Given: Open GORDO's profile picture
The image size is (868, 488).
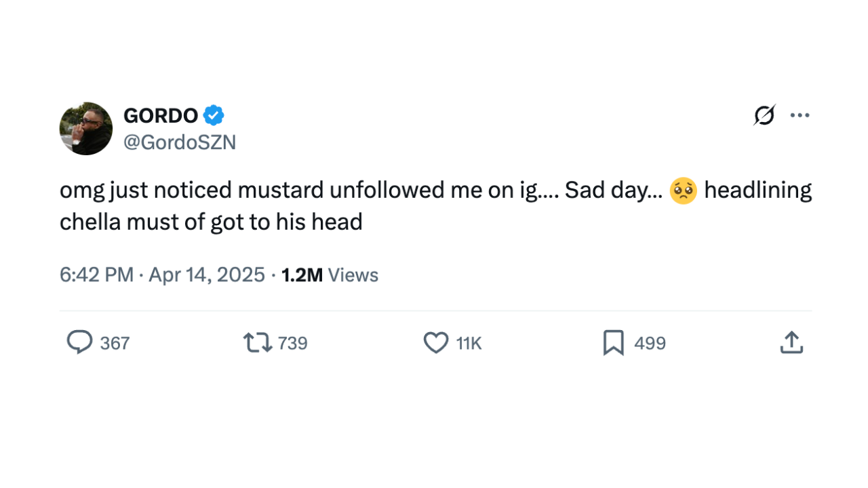Looking at the screenshot, I should point(86,129).
